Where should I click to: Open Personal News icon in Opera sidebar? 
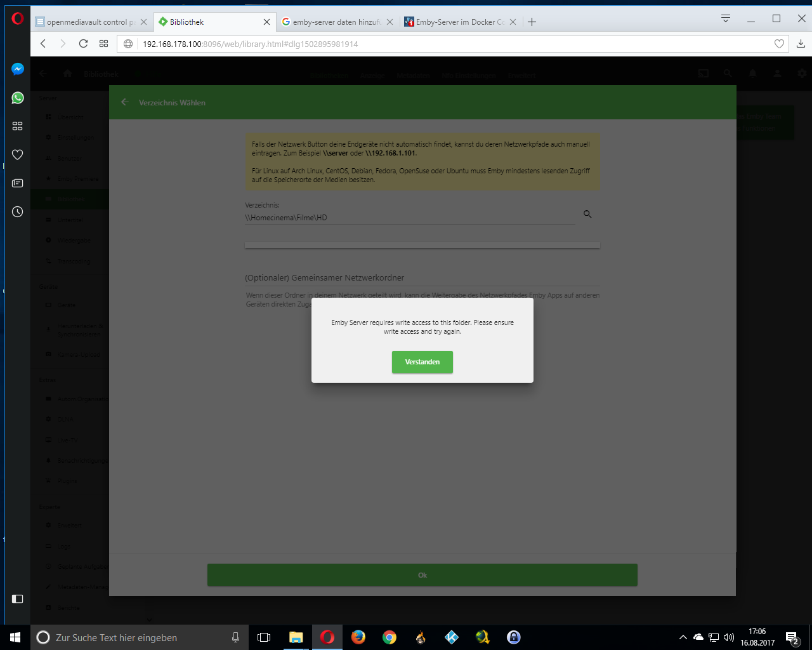click(x=18, y=183)
